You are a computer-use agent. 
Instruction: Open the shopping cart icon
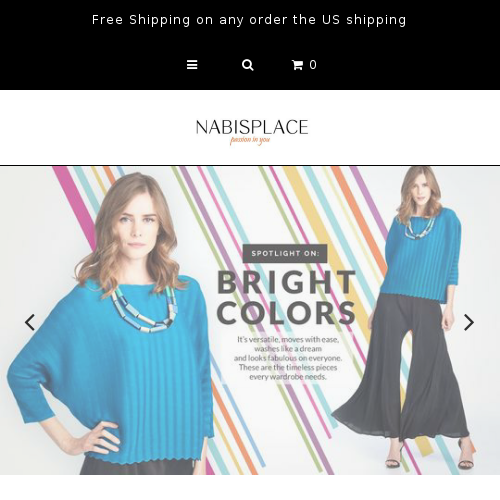click(x=297, y=65)
